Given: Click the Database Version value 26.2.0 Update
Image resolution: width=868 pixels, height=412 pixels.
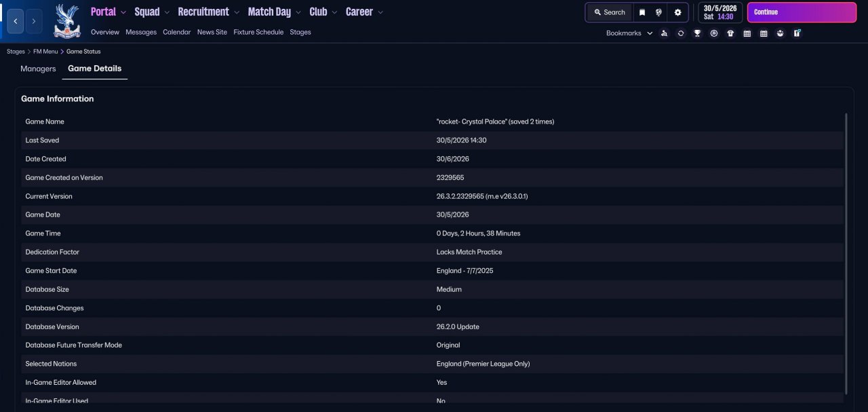Looking at the screenshot, I should click(458, 326).
